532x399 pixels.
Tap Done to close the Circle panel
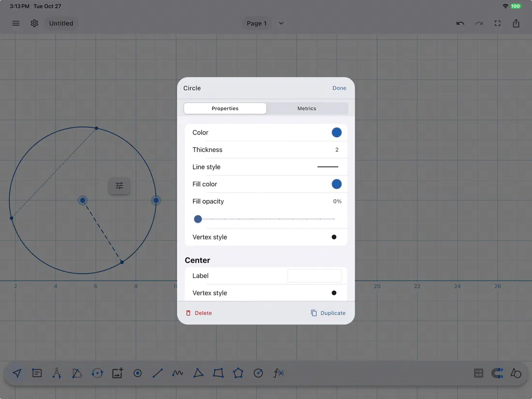(340, 88)
